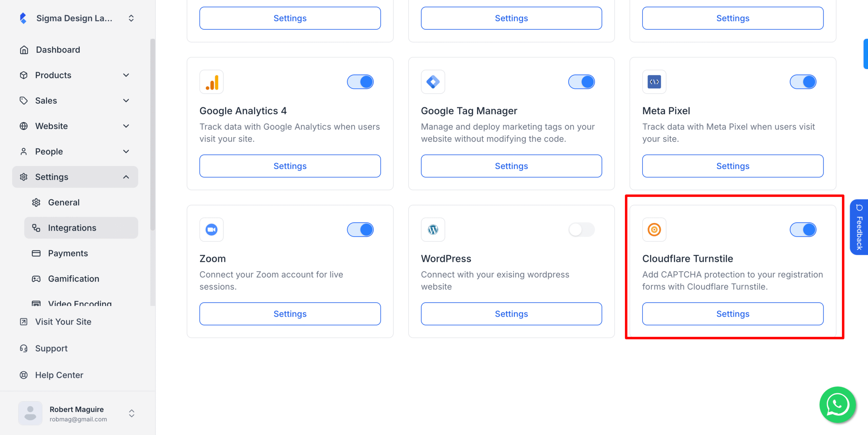Open Cloudflare Turnstile Settings button

[x=733, y=314]
